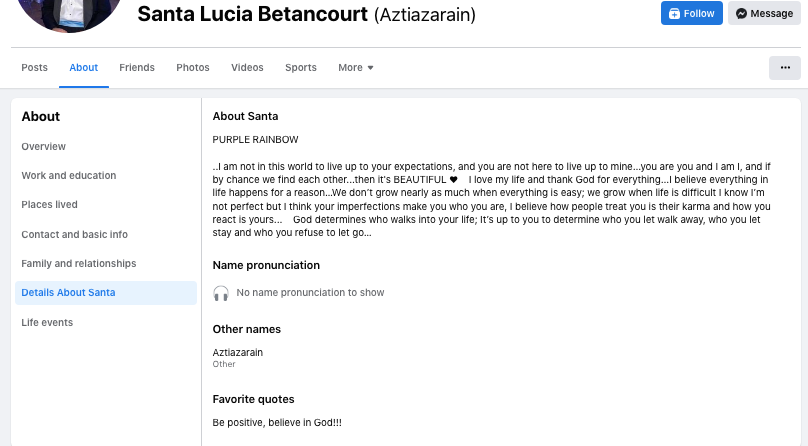808x446 pixels.
Task: Select Details About Santa sidebar item
Action: pos(106,293)
